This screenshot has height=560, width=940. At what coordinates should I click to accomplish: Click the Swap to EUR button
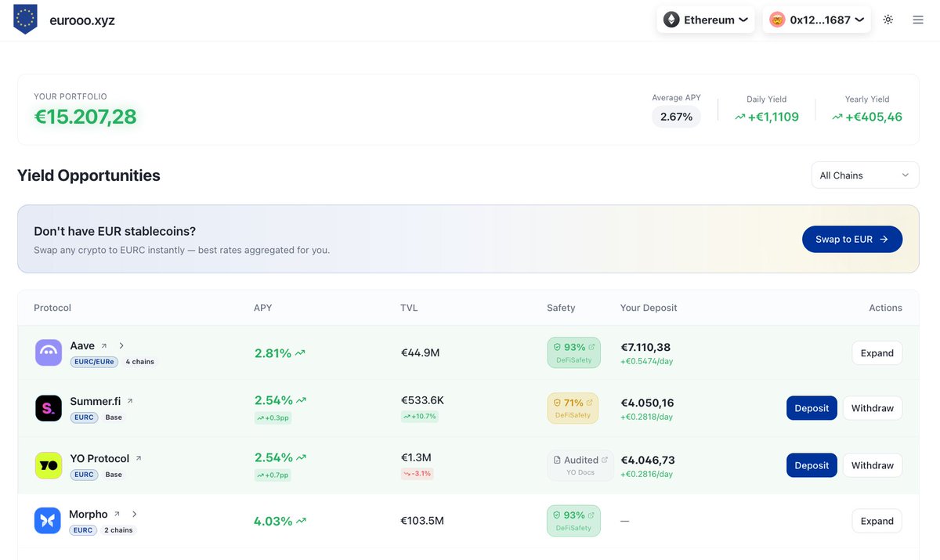(852, 239)
